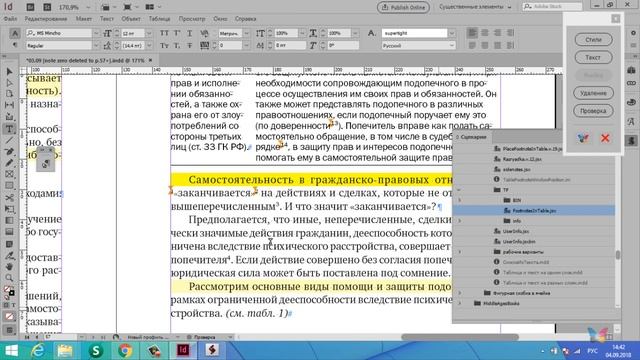640x360 pixels.
Task: Click the Удаление button
Action: 593,93
